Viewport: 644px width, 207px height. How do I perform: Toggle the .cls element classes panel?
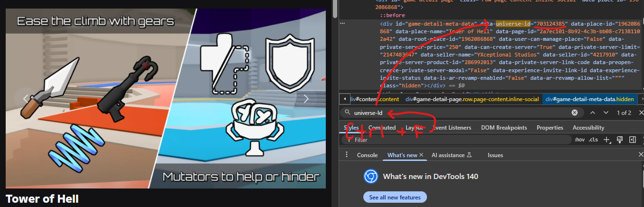(593, 140)
